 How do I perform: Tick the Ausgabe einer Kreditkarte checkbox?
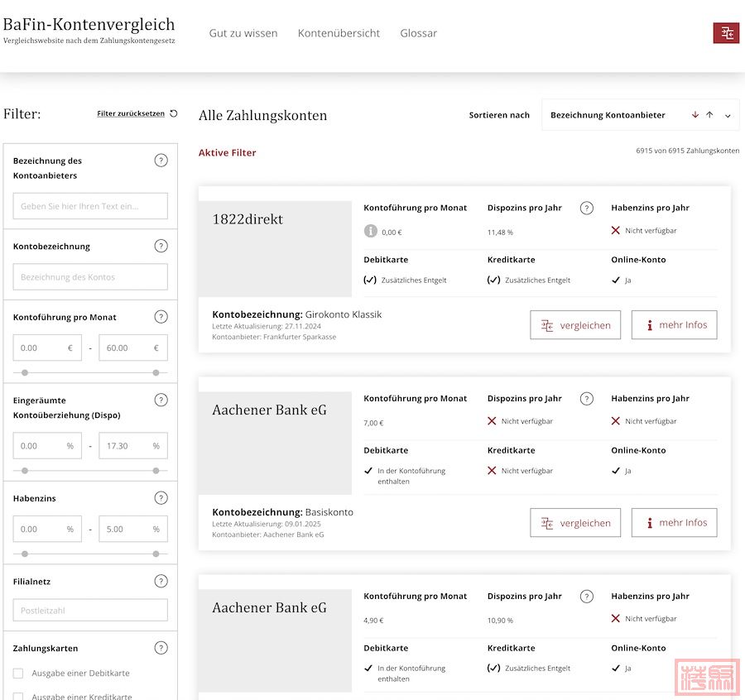point(18,696)
